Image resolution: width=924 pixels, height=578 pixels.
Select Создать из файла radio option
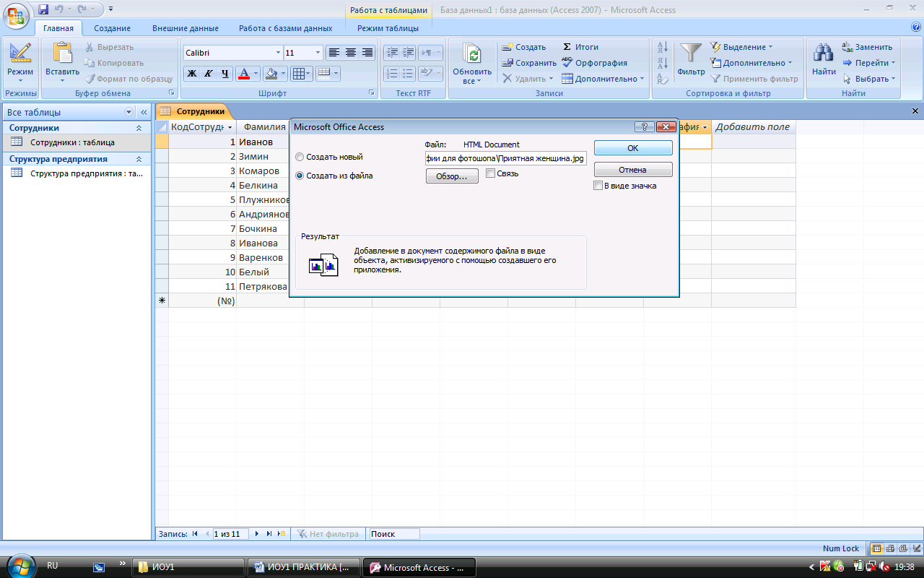pos(334,176)
